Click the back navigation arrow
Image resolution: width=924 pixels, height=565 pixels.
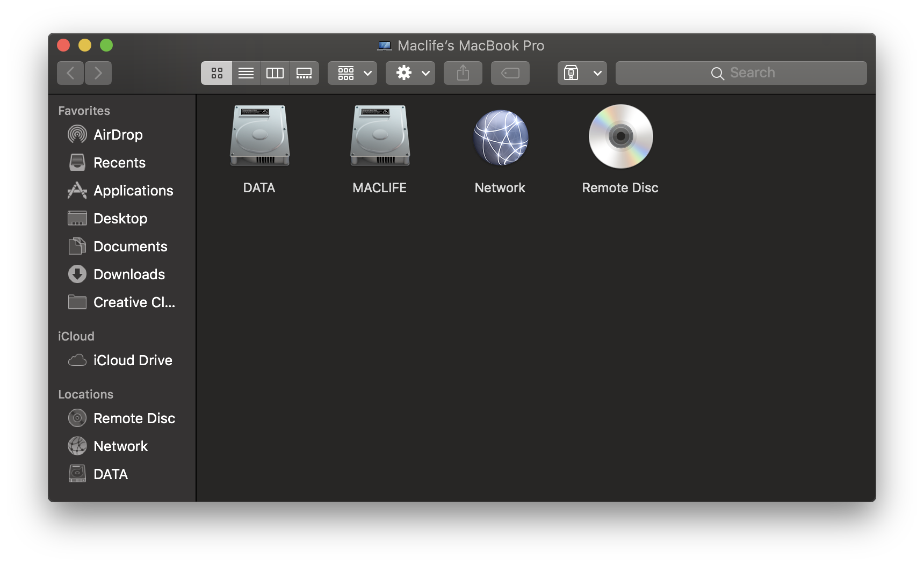(x=70, y=73)
